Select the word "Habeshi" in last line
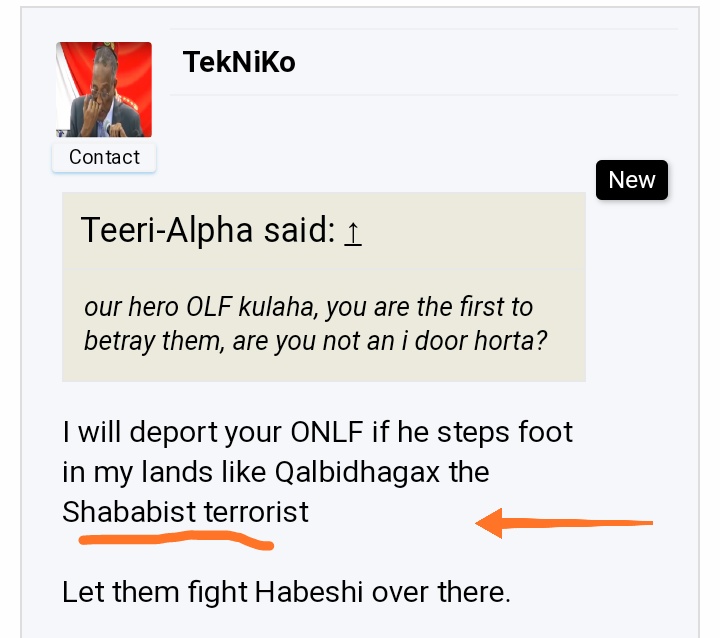This screenshot has width=720, height=638. pyautogui.click(x=309, y=592)
